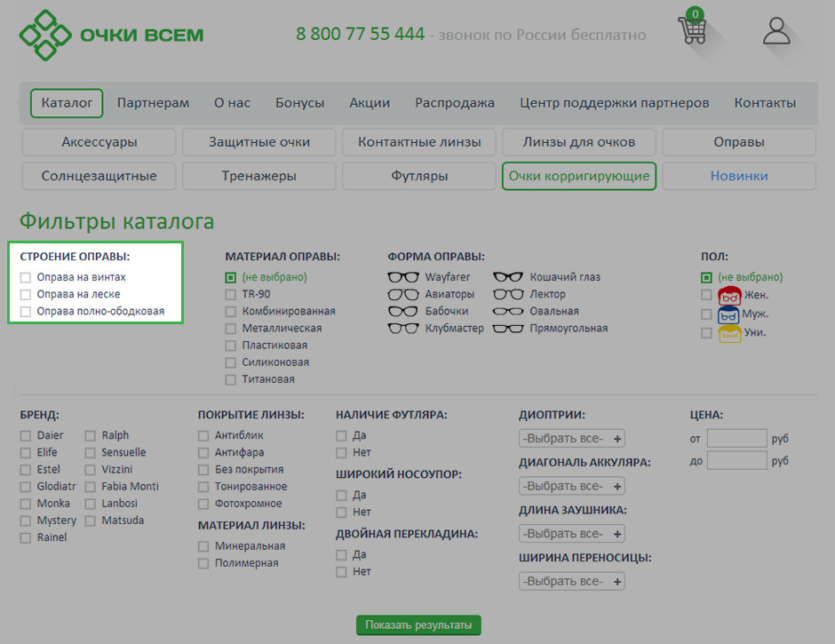835x644 pixels.
Task: Click the Очки Всем logo
Action: pos(112,36)
